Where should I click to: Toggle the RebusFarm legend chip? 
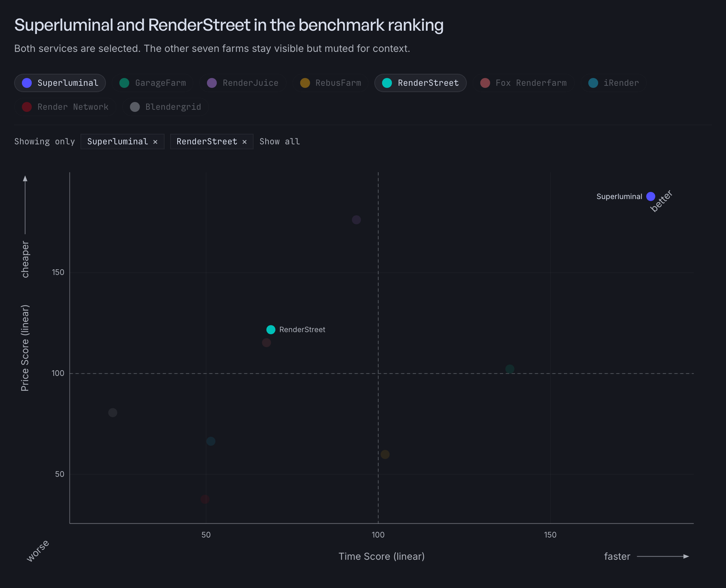[331, 83]
